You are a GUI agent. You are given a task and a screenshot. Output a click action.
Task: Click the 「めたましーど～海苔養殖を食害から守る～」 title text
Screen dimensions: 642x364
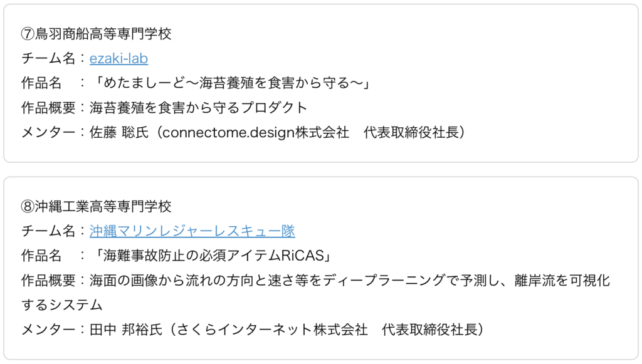coord(231,83)
